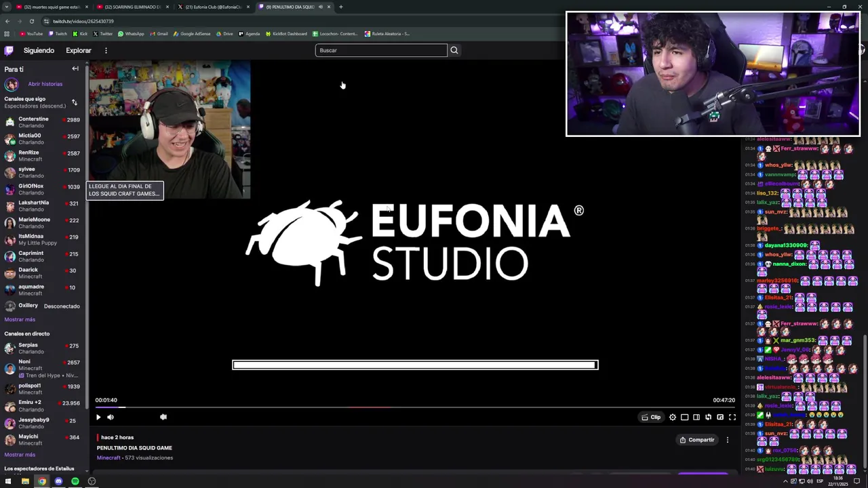This screenshot has width=868, height=488.
Task: Open the Drive bookmark
Action: coord(224,33)
